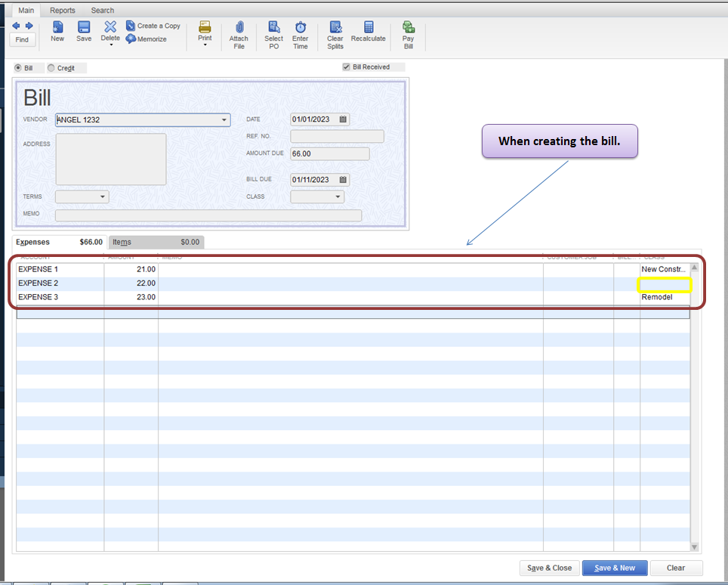
Task: Click the Save icon in toolbar
Action: (x=84, y=28)
